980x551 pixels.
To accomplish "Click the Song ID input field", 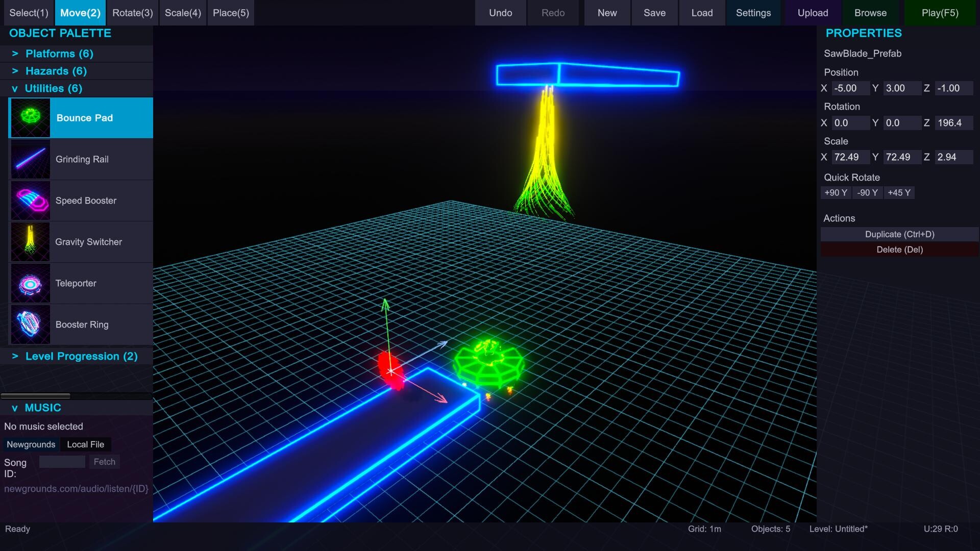I will [x=62, y=462].
